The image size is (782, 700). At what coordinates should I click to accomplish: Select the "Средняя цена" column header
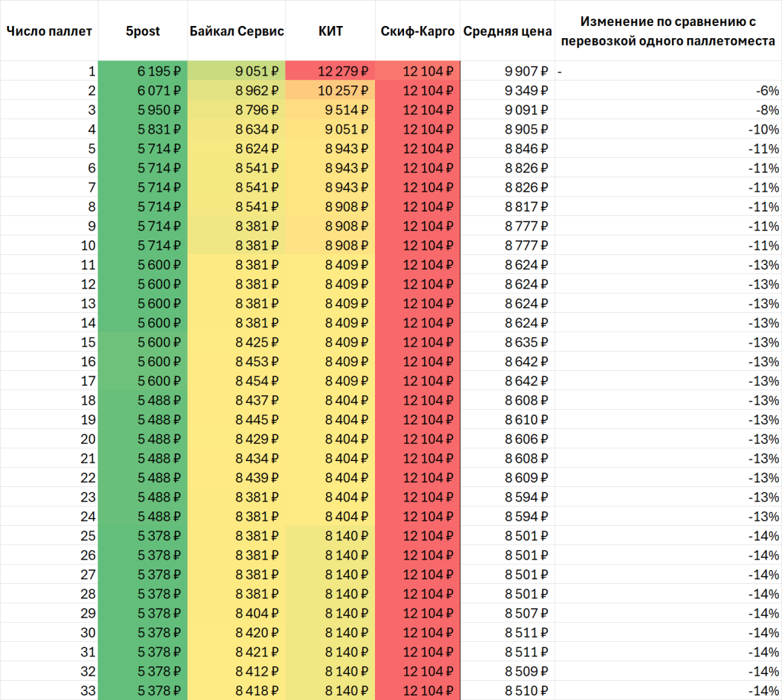pyautogui.click(x=507, y=32)
